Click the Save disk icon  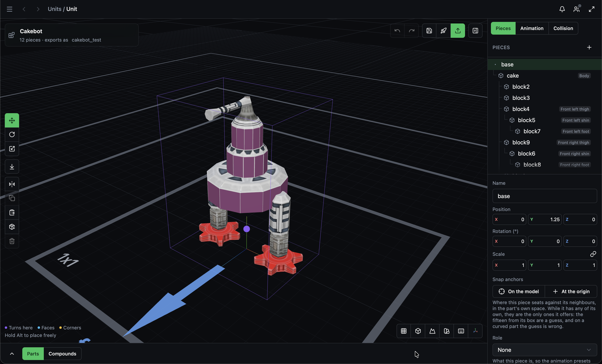429,30
